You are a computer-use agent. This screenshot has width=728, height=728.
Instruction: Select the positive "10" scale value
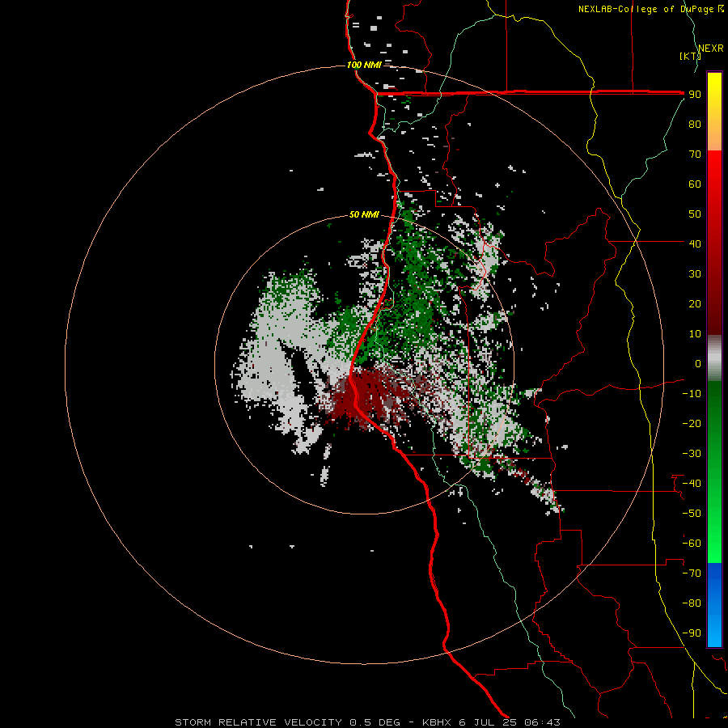pyautogui.click(x=695, y=334)
